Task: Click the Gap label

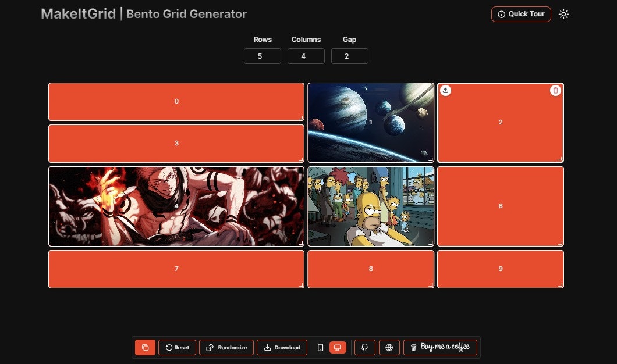Action: [x=349, y=40]
